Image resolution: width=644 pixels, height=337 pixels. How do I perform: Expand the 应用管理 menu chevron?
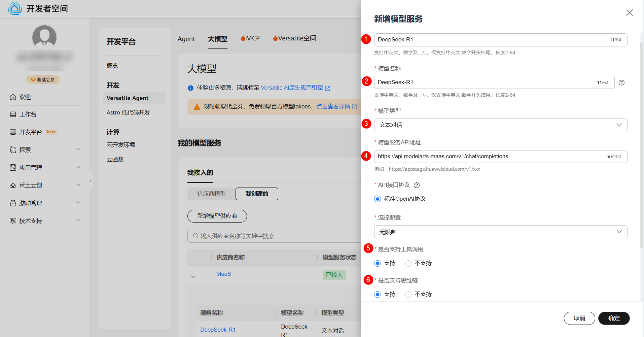(x=78, y=167)
